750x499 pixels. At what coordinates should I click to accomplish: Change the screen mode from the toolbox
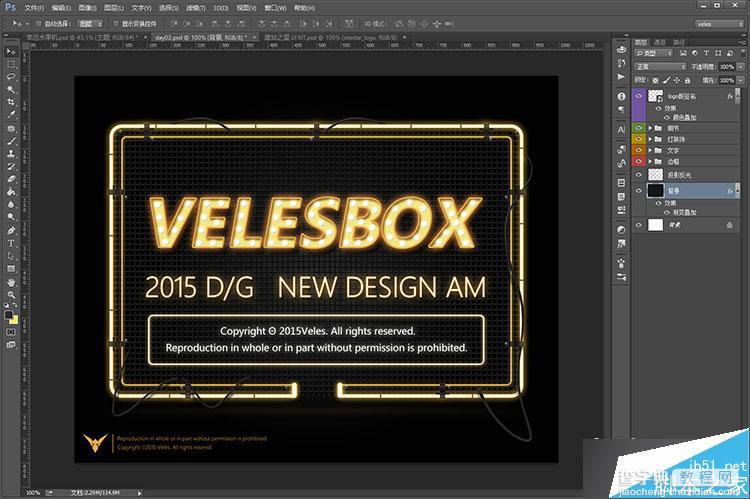coord(11,344)
